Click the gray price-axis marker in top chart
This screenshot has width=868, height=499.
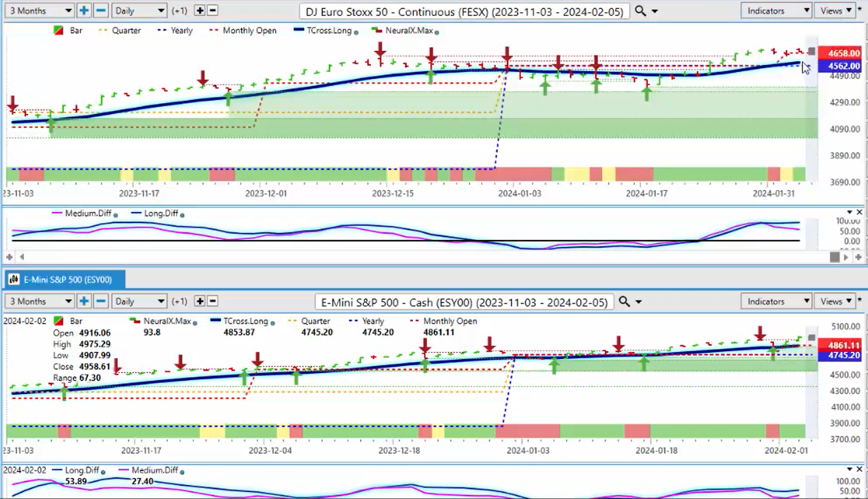(x=812, y=51)
